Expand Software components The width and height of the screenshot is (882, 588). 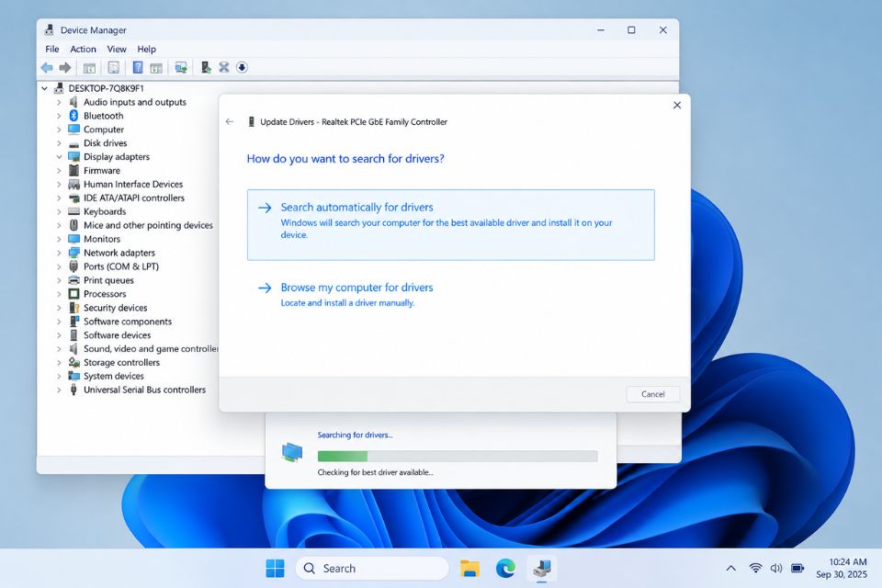(x=59, y=322)
